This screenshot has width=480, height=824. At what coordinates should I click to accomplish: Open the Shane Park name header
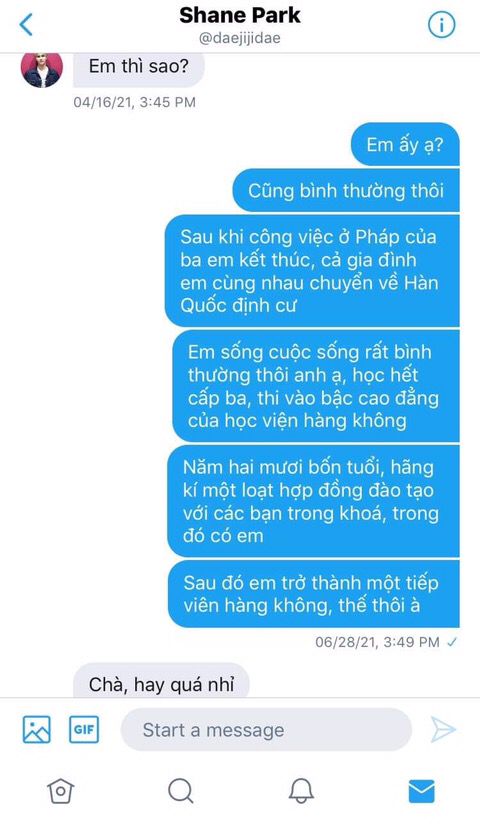pos(240,15)
